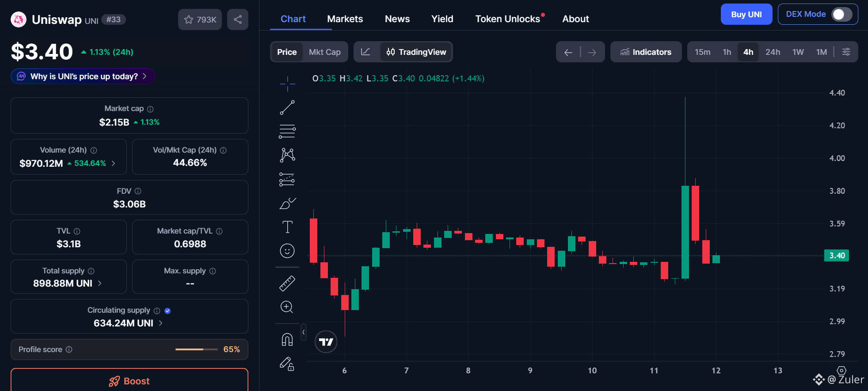Click the Profile score progress bar
Image resolution: width=868 pixels, height=391 pixels.
[197, 349]
